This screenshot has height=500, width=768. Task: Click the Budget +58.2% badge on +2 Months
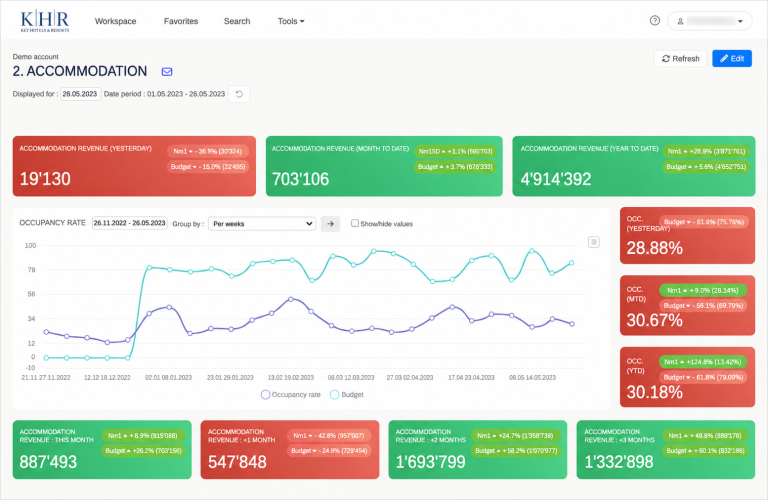tap(515, 451)
